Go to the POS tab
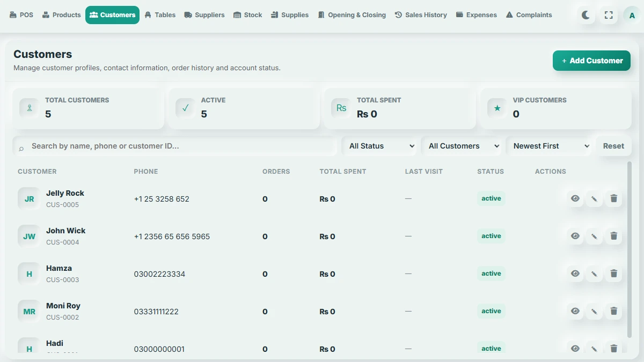This screenshot has height=362, width=644. click(21, 15)
